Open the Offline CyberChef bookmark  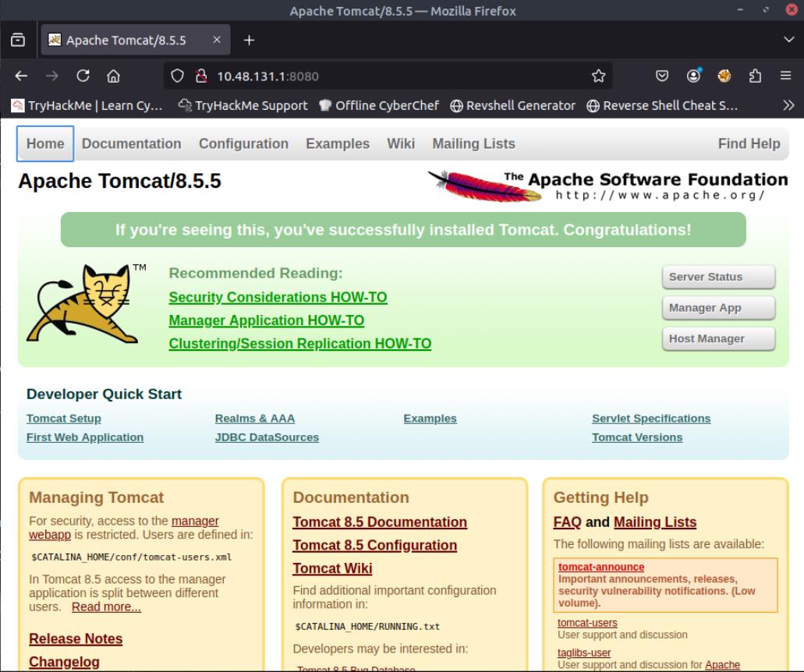(380, 105)
